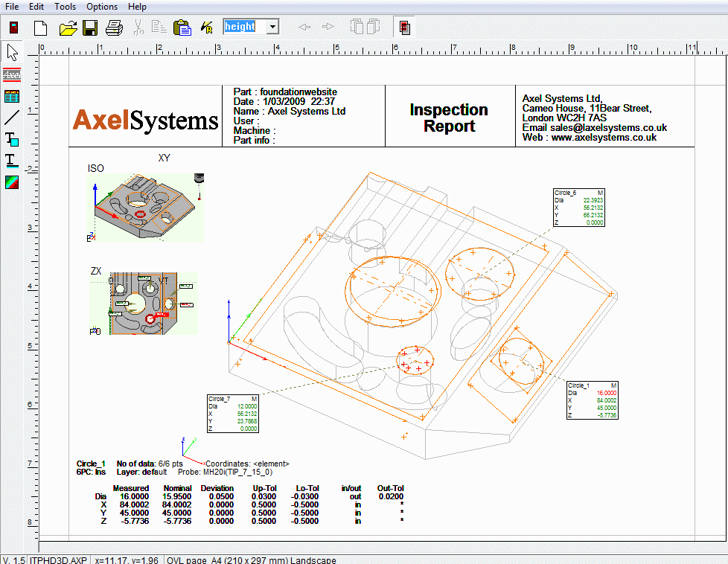
Task: Toggle the page view button at toolbar end
Action: (x=404, y=28)
